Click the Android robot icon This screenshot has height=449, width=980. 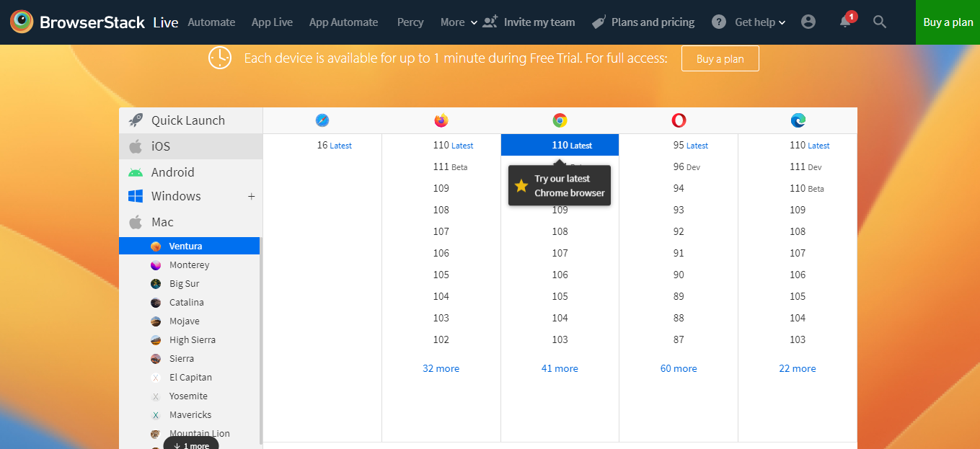click(136, 172)
